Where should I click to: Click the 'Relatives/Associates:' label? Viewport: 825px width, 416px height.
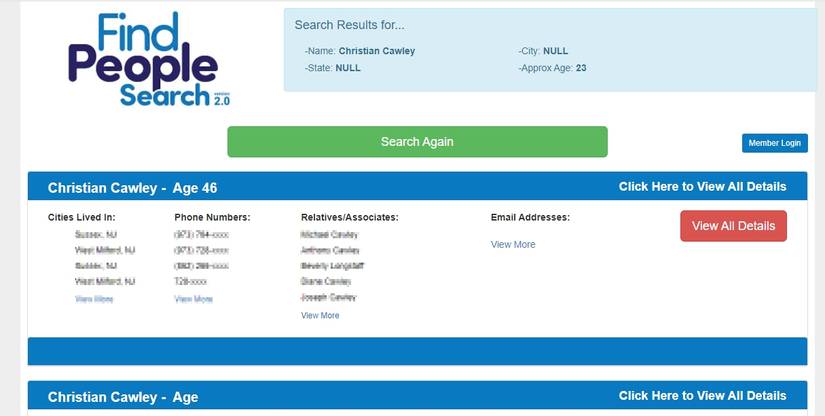coord(350,217)
